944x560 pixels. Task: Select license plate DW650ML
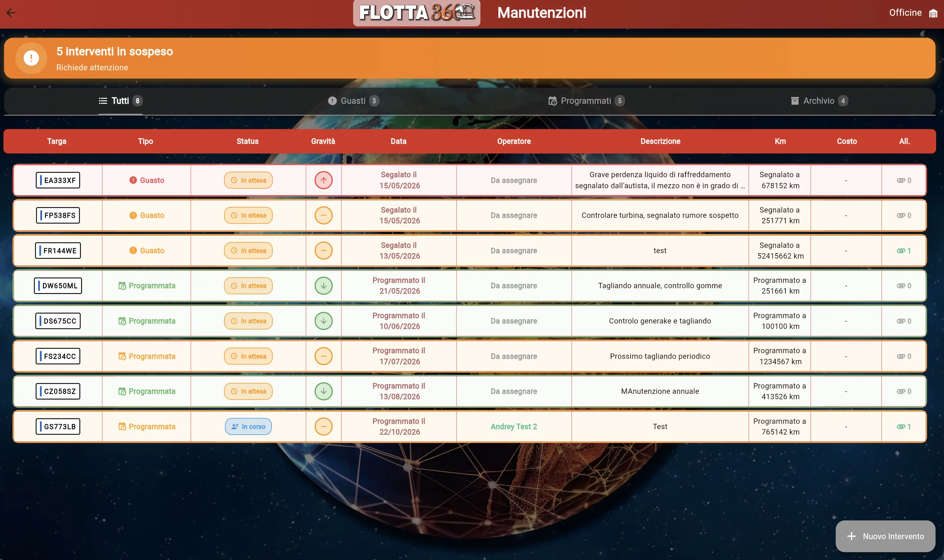tap(58, 286)
